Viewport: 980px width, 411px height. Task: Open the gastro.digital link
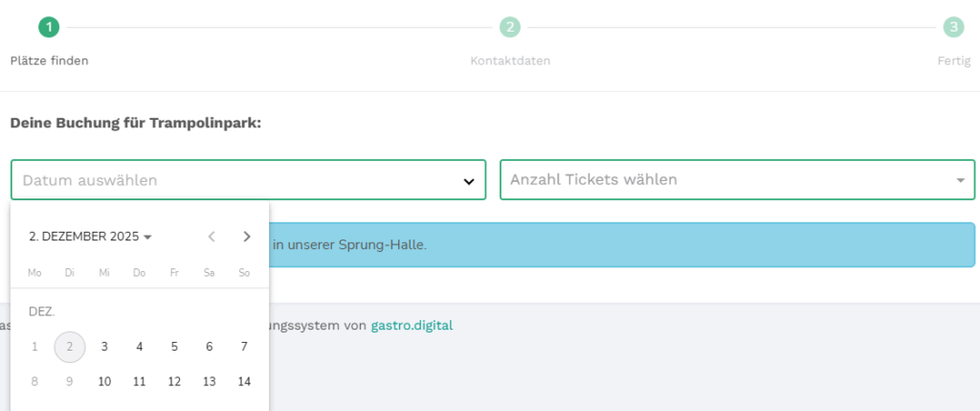[412, 326]
